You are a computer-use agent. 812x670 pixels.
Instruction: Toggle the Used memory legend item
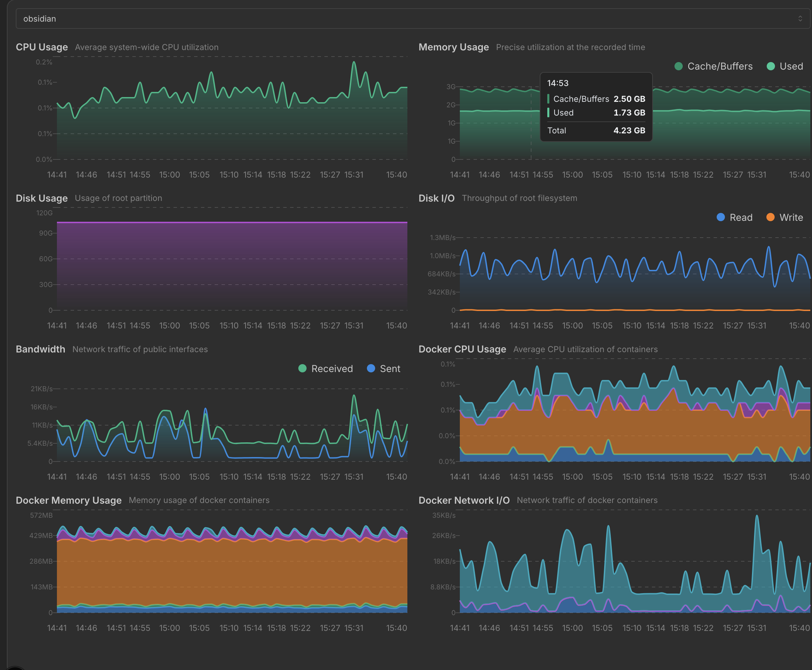(x=785, y=67)
